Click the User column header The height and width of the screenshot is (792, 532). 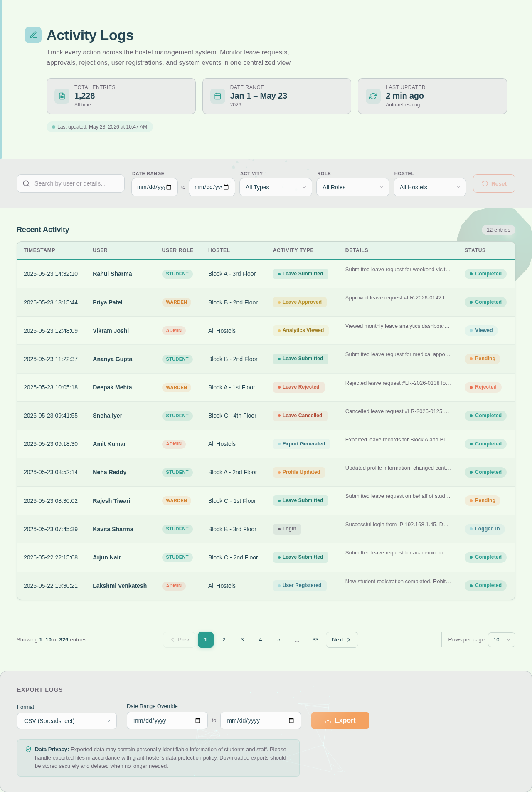point(100,250)
